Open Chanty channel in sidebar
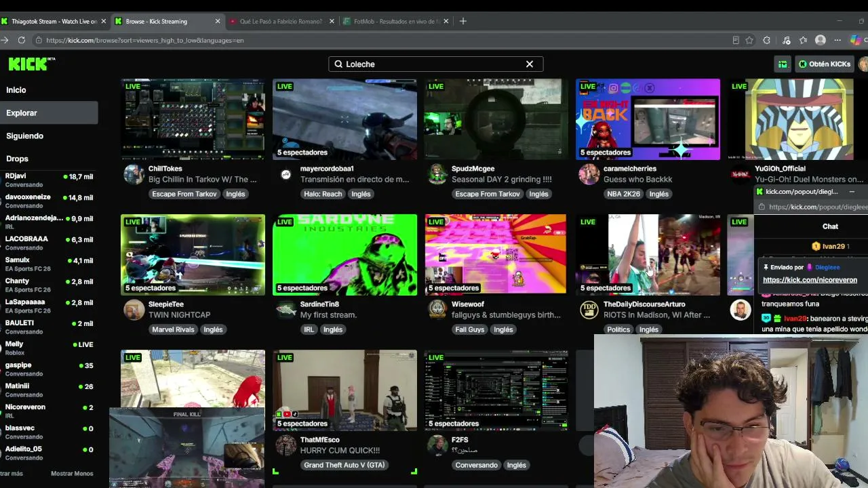This screenshot has height=488, width=868. 49,285
